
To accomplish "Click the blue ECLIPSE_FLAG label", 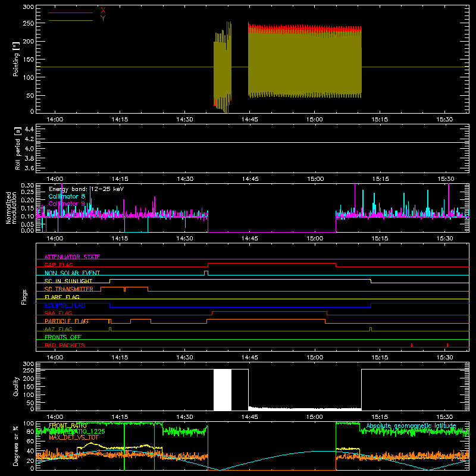I will pos(65,305).
